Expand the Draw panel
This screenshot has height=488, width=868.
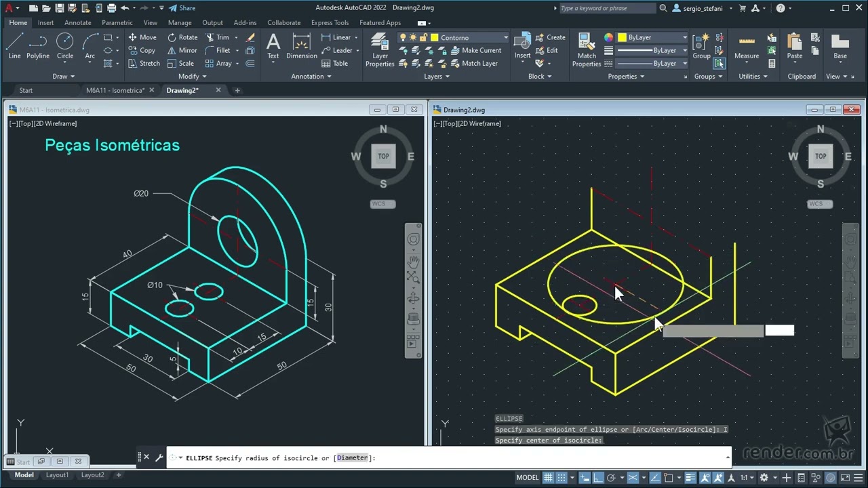pos(64,76)
